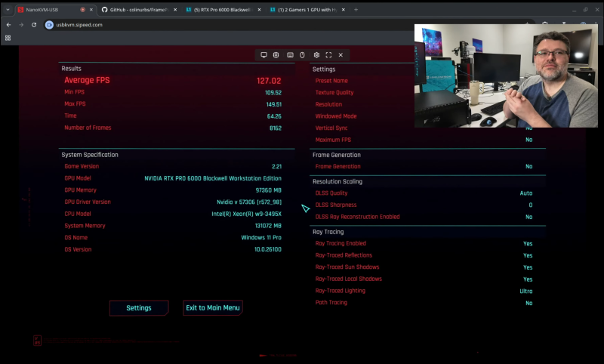Viewport: 604px width, 364px height.
Task: Click the webcam video overlay thumbnail
Action: pos(505,76)
